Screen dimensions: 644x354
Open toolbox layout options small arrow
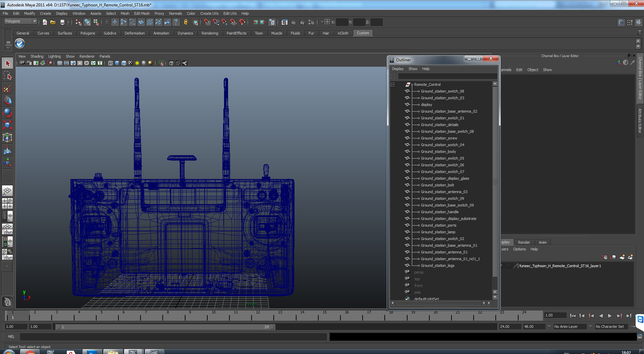tap(7, 266)
